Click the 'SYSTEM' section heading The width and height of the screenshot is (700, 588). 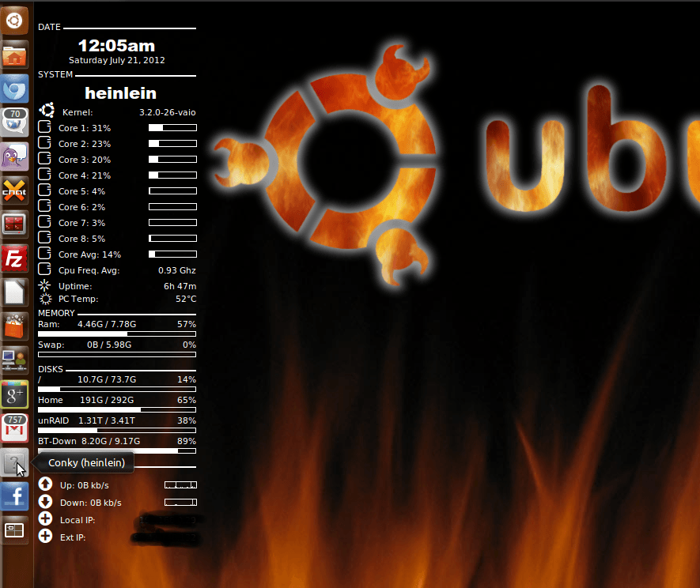(55, 74)
